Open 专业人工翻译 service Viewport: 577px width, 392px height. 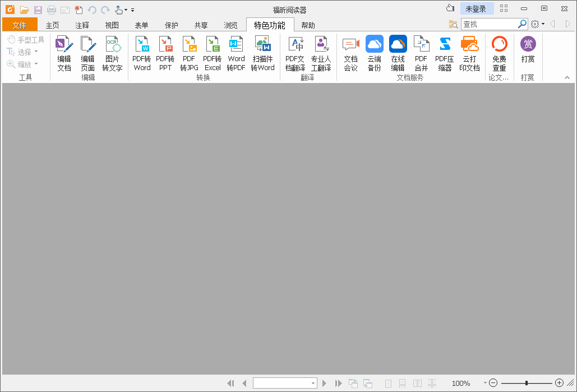321,54
